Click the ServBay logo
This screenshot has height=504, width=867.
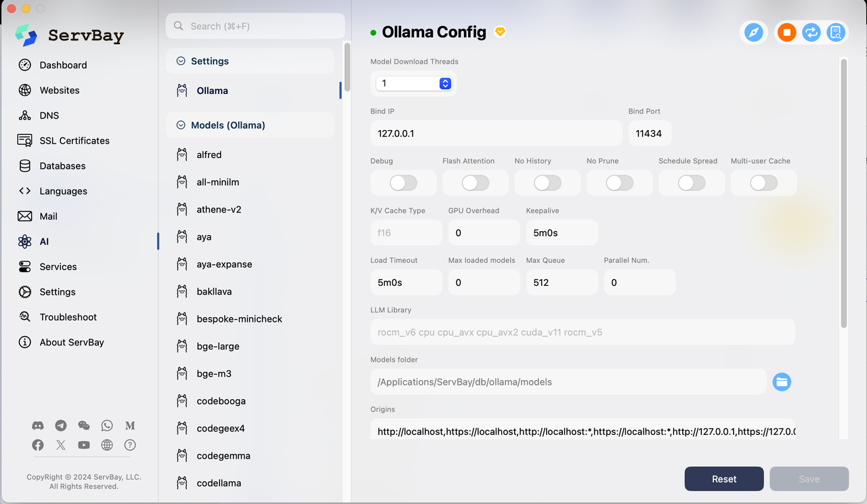pyautogui.click(x=26, y=35)
